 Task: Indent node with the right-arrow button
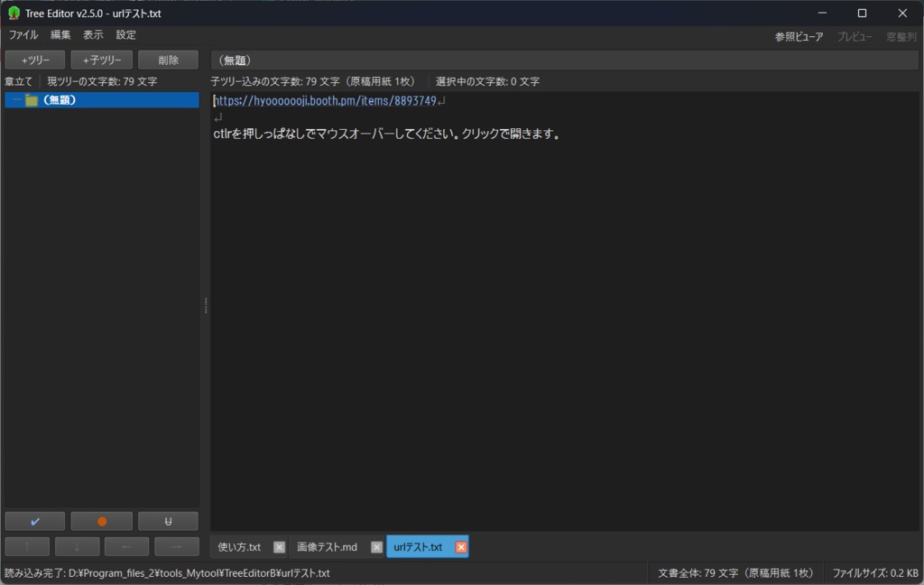(x=176, y=547)
